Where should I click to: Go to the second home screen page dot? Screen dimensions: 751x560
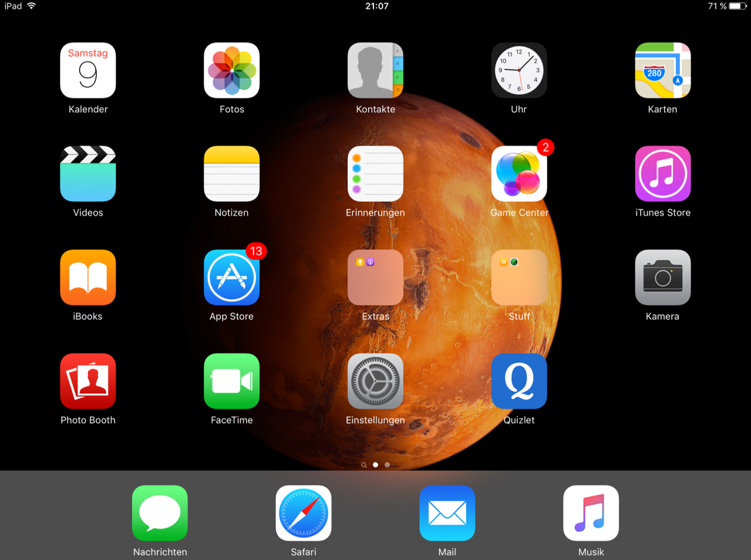click(x=387, y=464)
